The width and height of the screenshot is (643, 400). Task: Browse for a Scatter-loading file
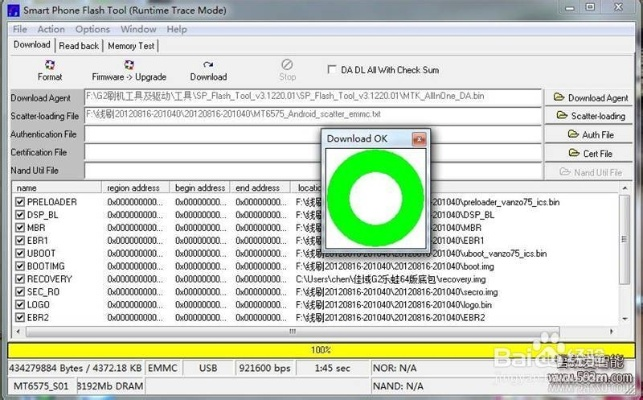coord(592,116)
